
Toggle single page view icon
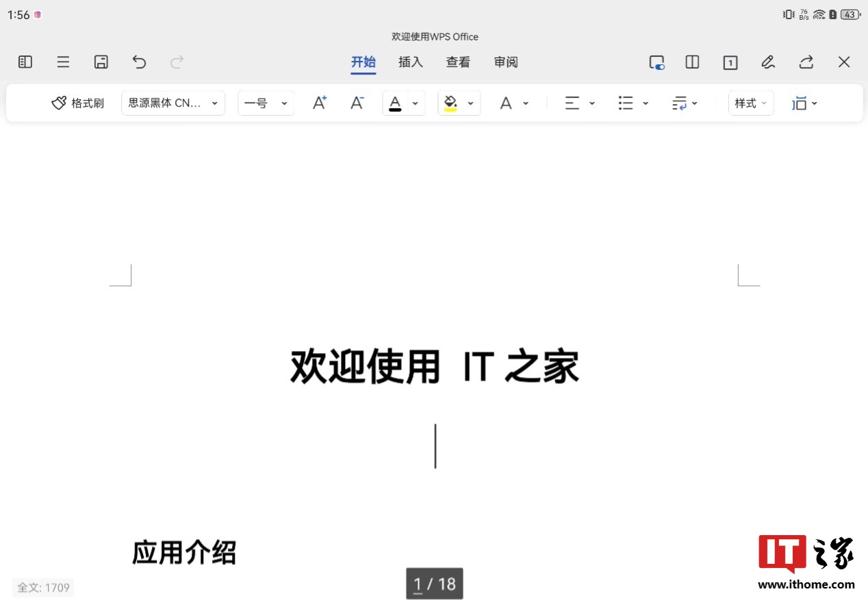[x=730, y=62]
